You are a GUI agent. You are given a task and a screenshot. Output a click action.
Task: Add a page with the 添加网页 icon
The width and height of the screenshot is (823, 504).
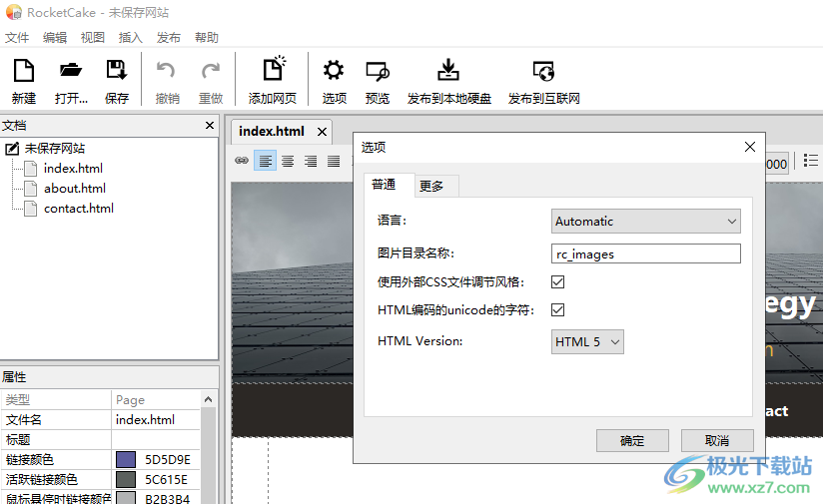click(273, 68)
